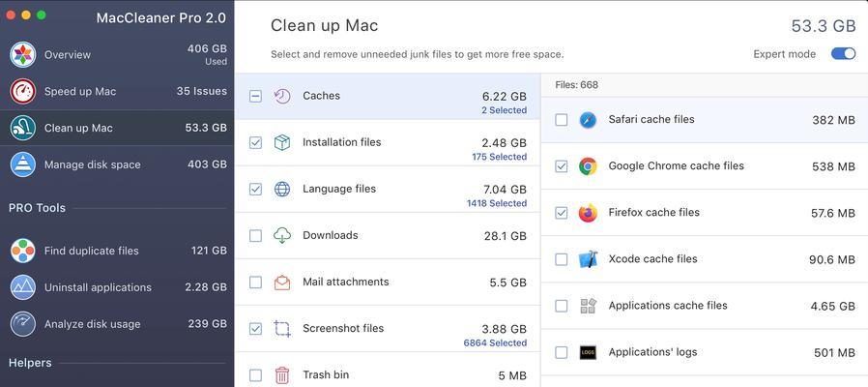The width and height of the screenshot is (868, 387).
Task: Click the Uninstall applications icon
Action: [22, 287]
